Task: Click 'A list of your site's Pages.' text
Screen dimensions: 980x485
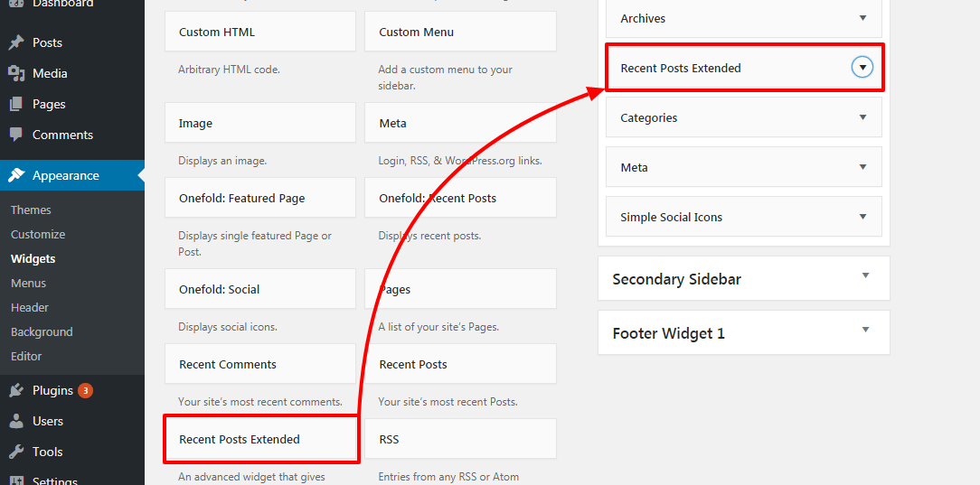Action: (x=438, y=326)
